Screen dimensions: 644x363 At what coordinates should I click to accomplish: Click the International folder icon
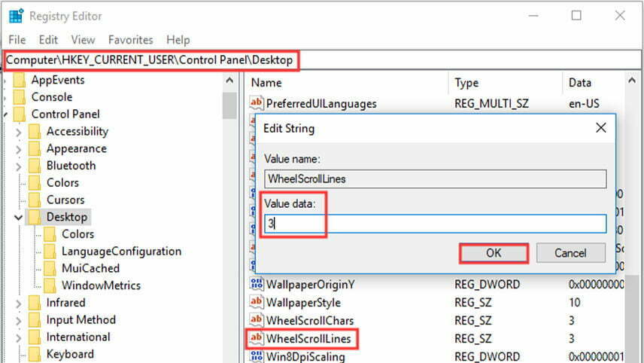(35, 337)
